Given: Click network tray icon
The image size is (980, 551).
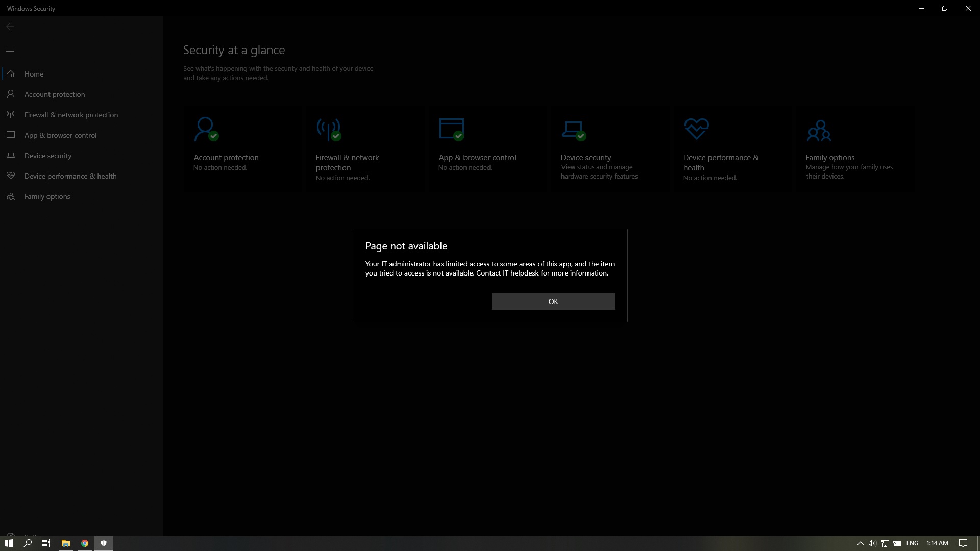Looking at the screenshot, I should click(x=885, y=543).
